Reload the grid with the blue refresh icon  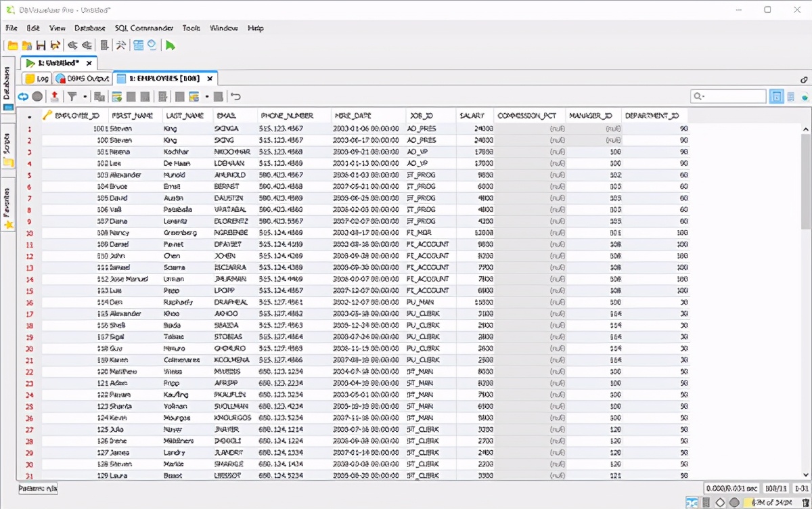[x=23, y=97]
